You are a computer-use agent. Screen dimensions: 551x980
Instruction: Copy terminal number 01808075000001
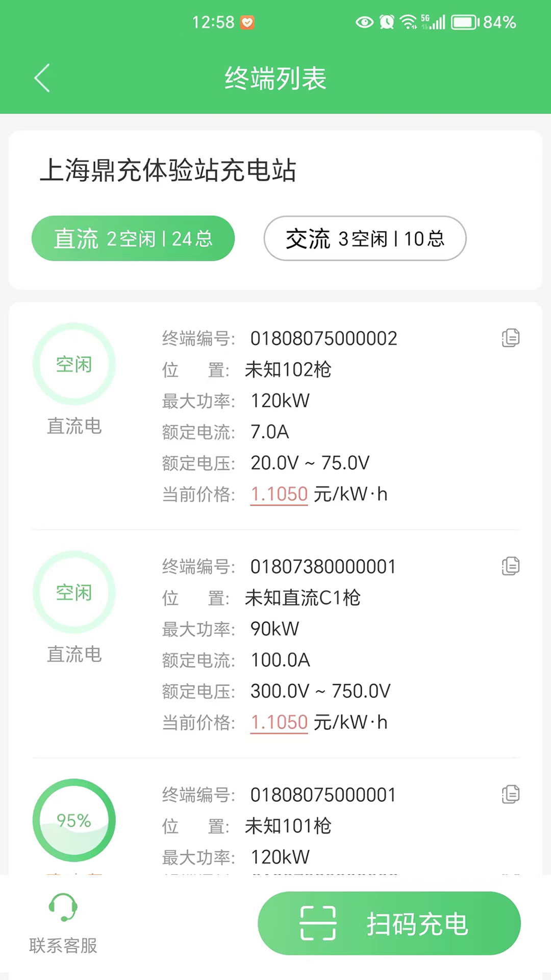click(510, 794)
